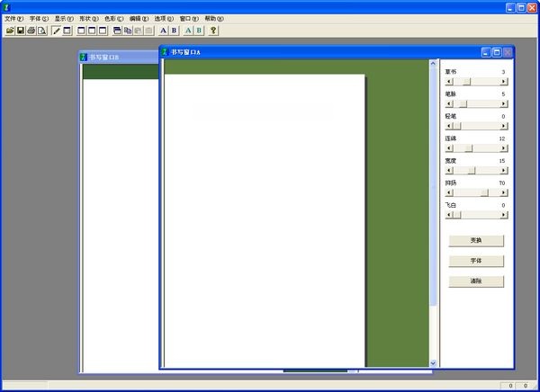
Task: Increase 宽度 with its right arrow
Action: coord(503,170)
